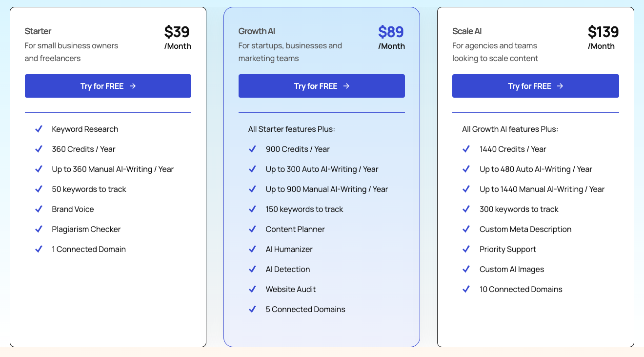
Task: Click the checkmark next to Brand Voice
Action: [x=39, y=209]
